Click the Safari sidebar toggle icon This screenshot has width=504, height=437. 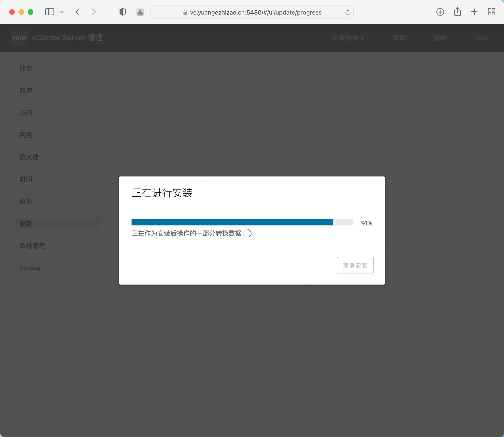49,12
